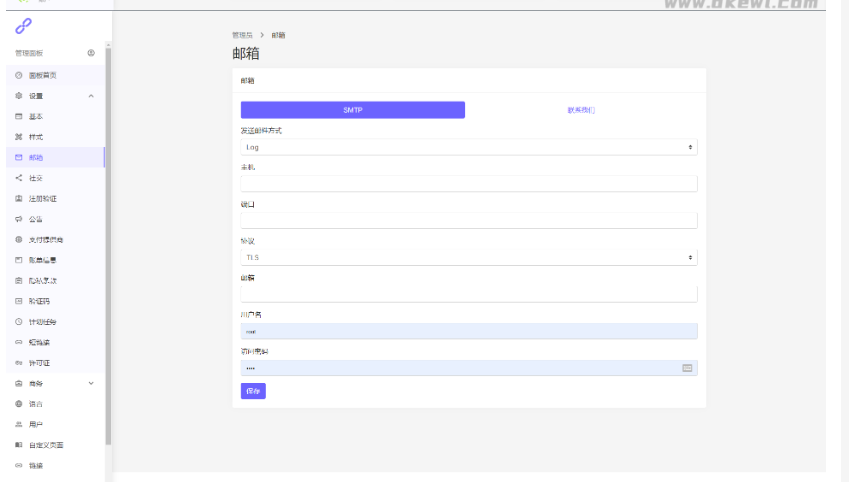Click the round icon beside 管理面板
Image resolution: width=849 pixels, height=482 pixels.
tap(91, 53)
